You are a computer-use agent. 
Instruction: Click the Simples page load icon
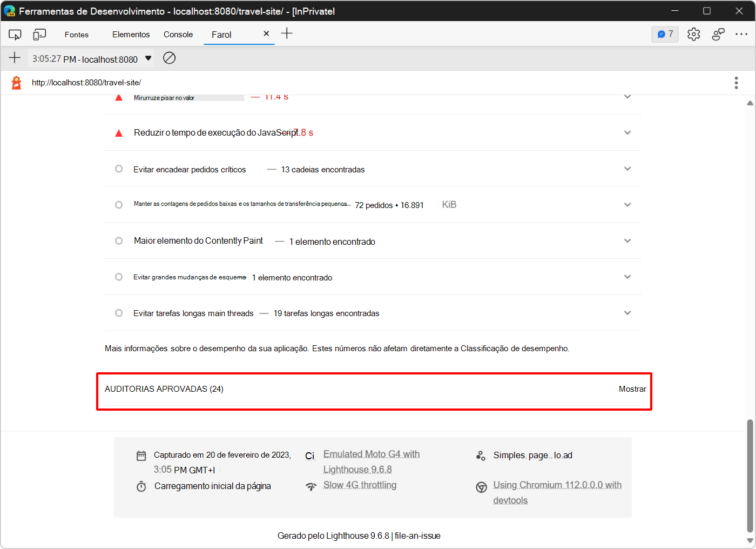pyautogui.click(x=481, y=456)
